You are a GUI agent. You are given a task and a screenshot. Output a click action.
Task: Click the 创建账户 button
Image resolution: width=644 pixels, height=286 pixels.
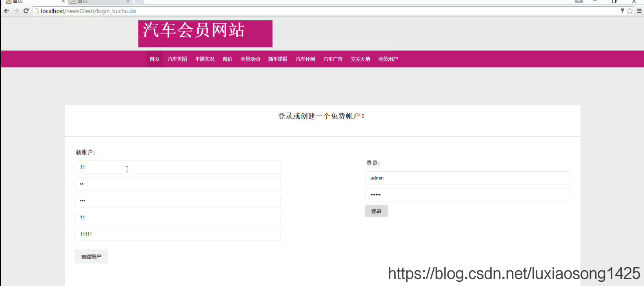(x=91, y=257)
